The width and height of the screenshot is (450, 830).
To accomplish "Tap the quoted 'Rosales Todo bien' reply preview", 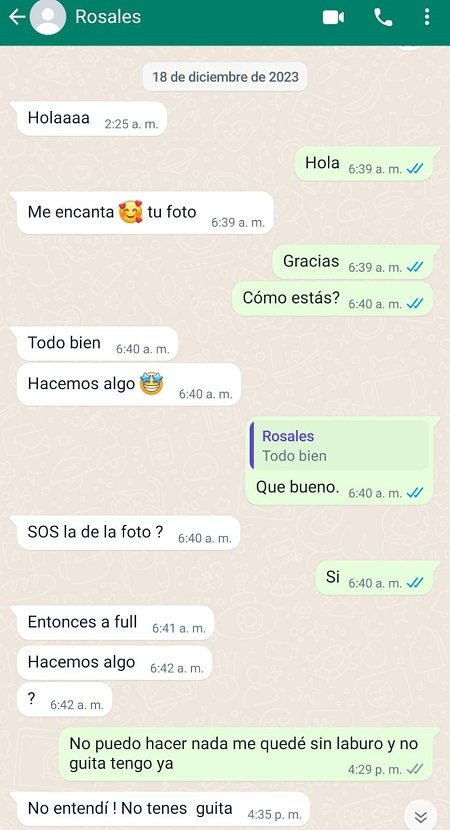I will 339,445.
